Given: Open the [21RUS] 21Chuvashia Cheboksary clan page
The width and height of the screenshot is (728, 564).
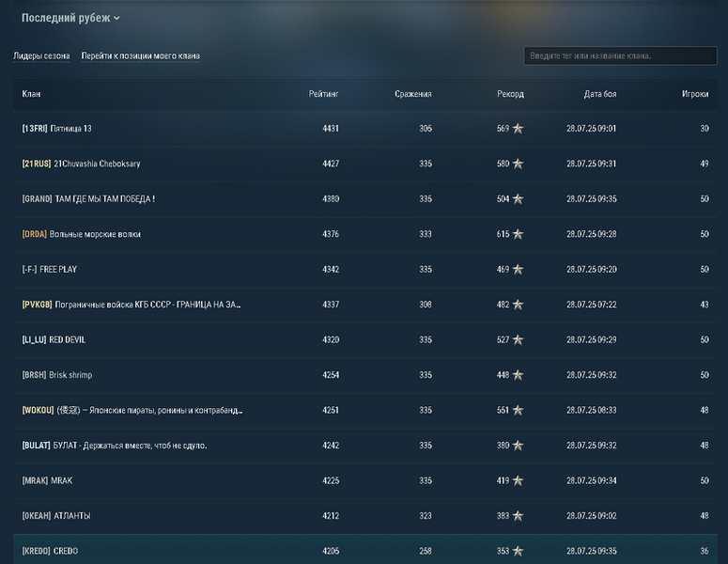Looking at the screenshot, I should click(81, 164).
